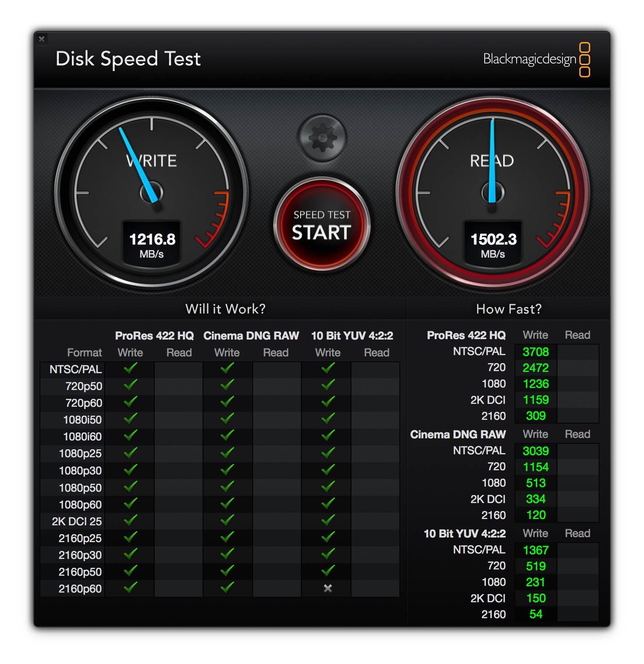
Task: Click ProRes 422 HQ 2160p25 write checkmark
Action: (131, 537)
